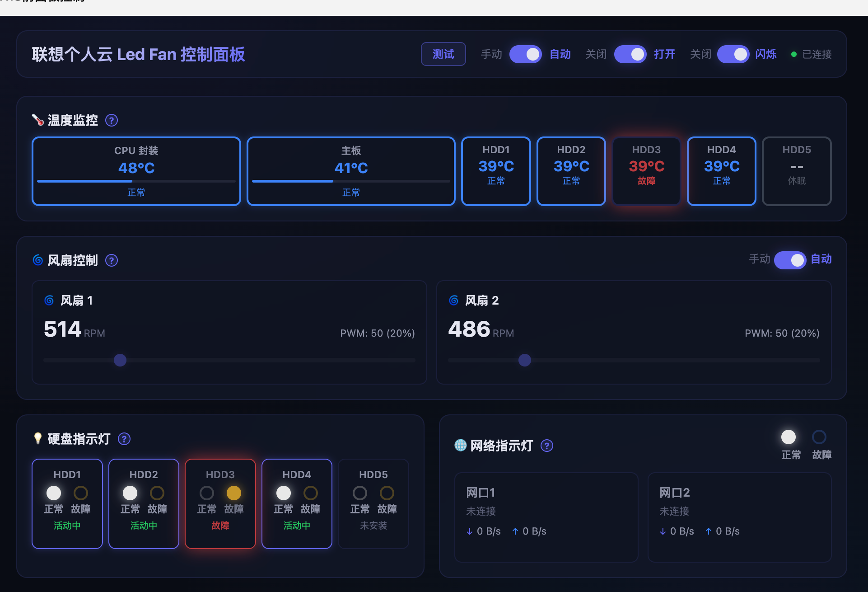Select HDD4 正常 indicator light

point(284,493)
